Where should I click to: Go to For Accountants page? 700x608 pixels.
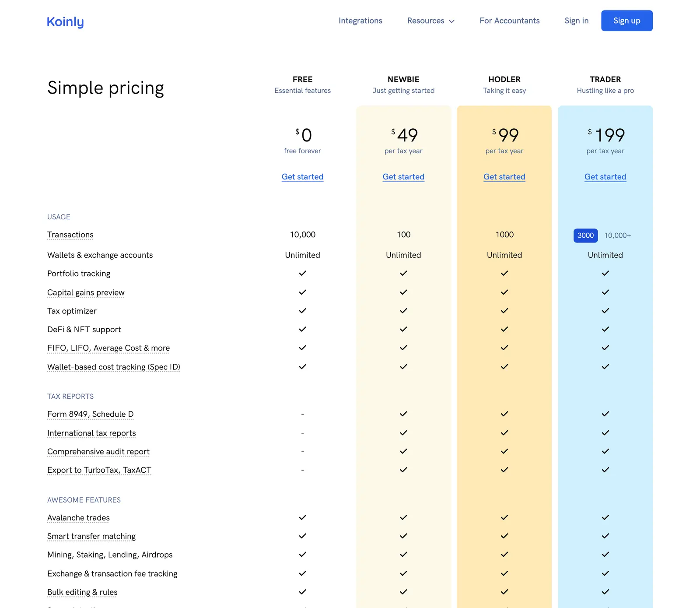click(510, 21)
